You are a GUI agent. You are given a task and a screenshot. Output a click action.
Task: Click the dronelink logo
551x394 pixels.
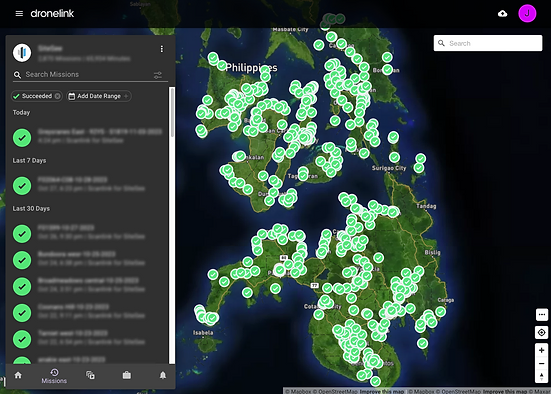52,13
